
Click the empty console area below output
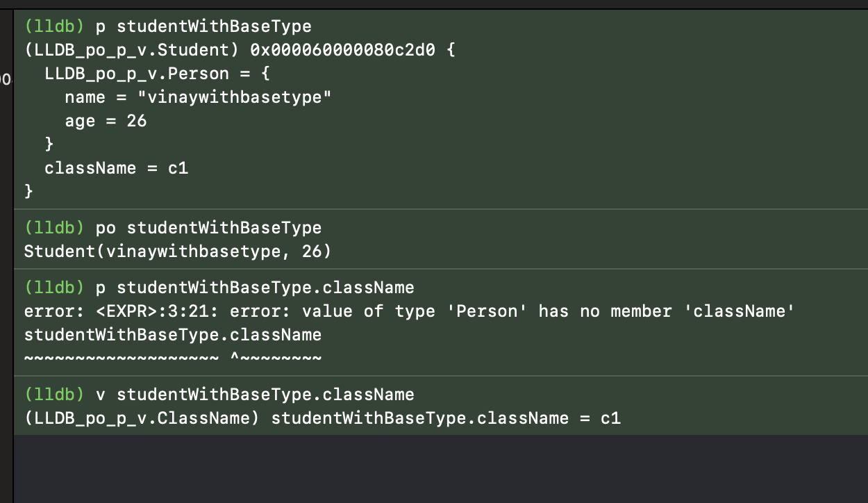click(x=440, y=468)
